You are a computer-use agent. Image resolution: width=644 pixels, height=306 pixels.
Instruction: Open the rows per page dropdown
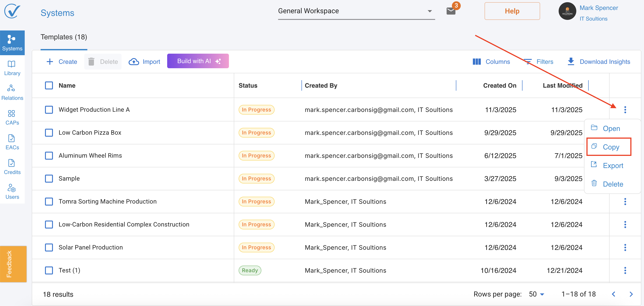coord(536,294)
